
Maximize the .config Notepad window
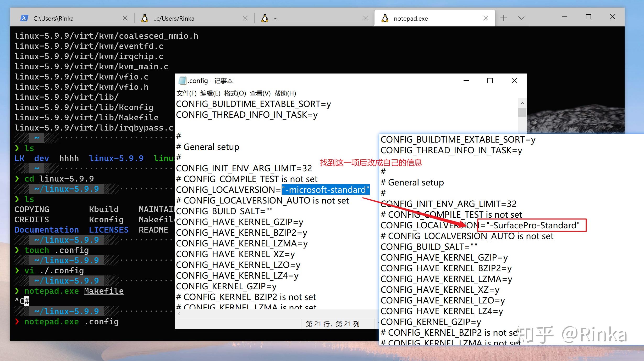(490, 81)
